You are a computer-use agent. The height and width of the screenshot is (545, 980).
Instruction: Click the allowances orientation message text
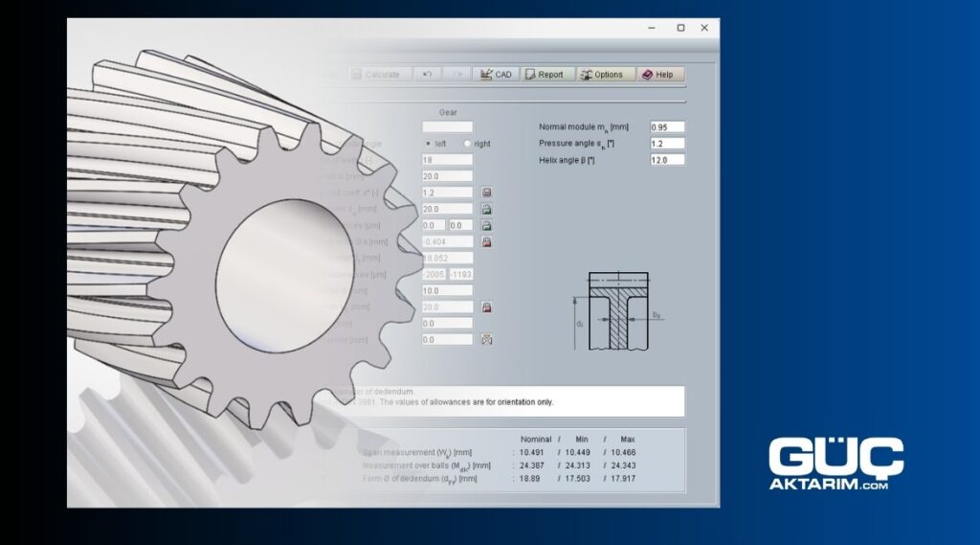click(x=466, y=402)
